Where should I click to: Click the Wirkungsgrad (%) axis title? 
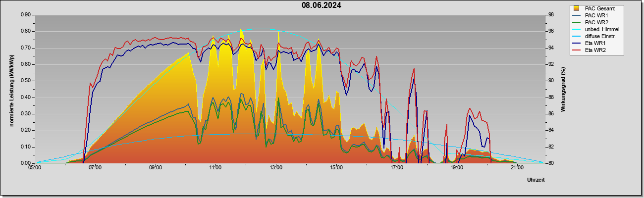point(563,89)
